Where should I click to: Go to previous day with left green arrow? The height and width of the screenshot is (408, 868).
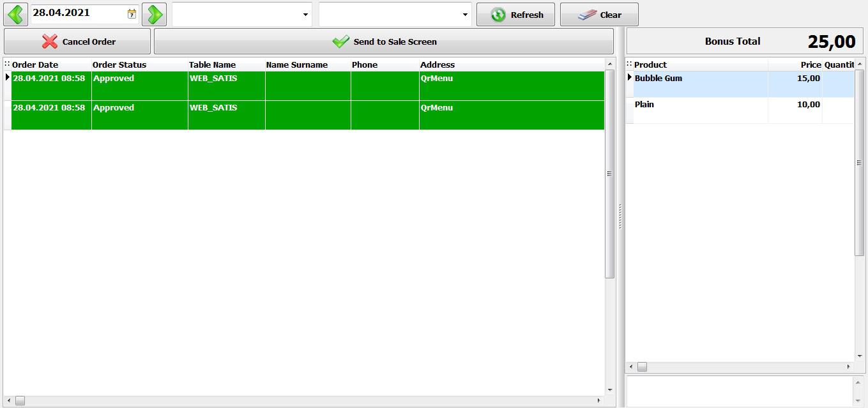coord(15,13)
